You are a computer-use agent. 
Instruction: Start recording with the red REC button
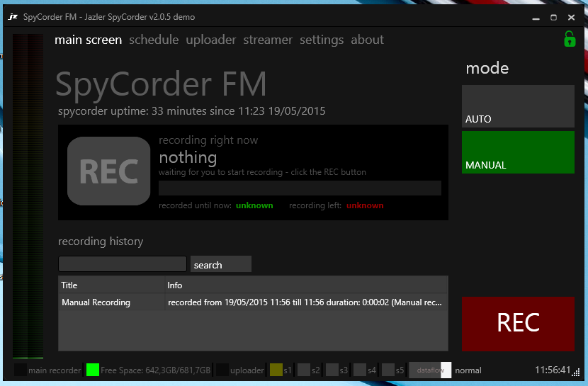518,324
